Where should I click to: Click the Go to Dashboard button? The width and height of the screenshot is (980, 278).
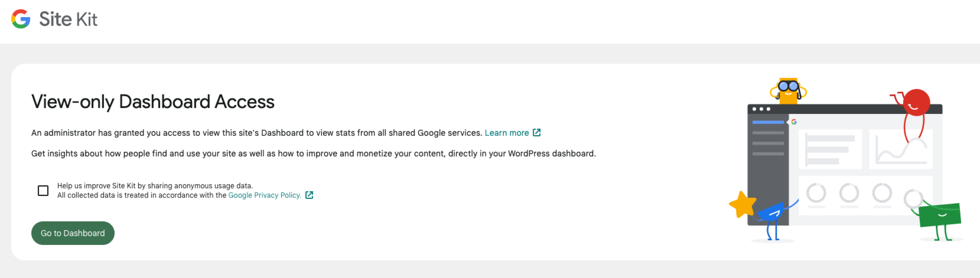coord(73,233)
